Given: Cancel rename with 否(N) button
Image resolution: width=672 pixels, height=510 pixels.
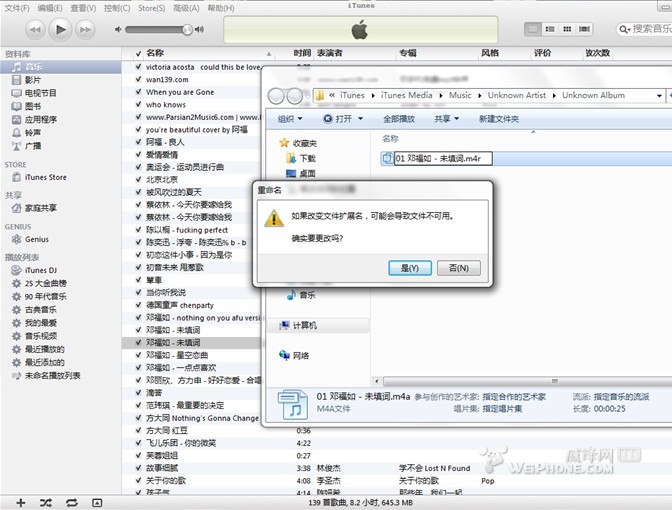Looking at the screenshot, I should pyautogui.click(x=459, y=268).
